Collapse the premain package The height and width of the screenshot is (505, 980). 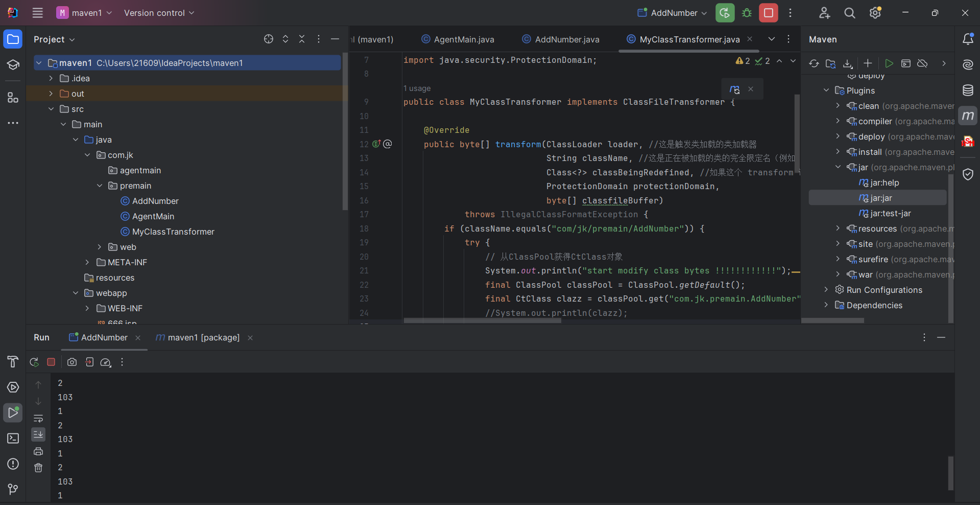(100, 186)
